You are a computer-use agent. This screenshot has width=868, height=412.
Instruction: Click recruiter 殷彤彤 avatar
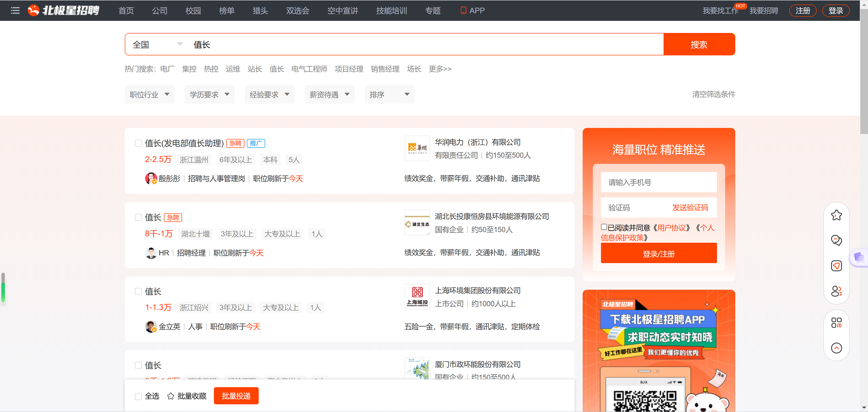pyautogui.click(x=151, y=178)
